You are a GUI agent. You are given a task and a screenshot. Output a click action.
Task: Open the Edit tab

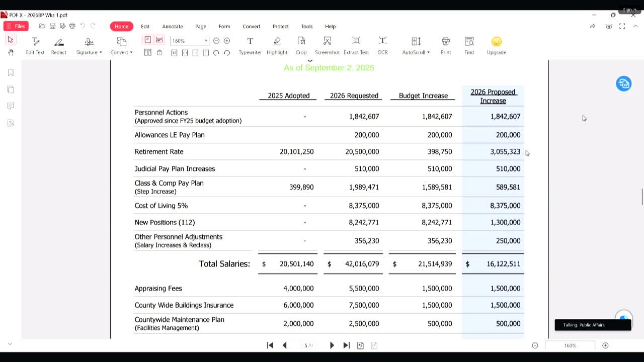click(145, 26)
